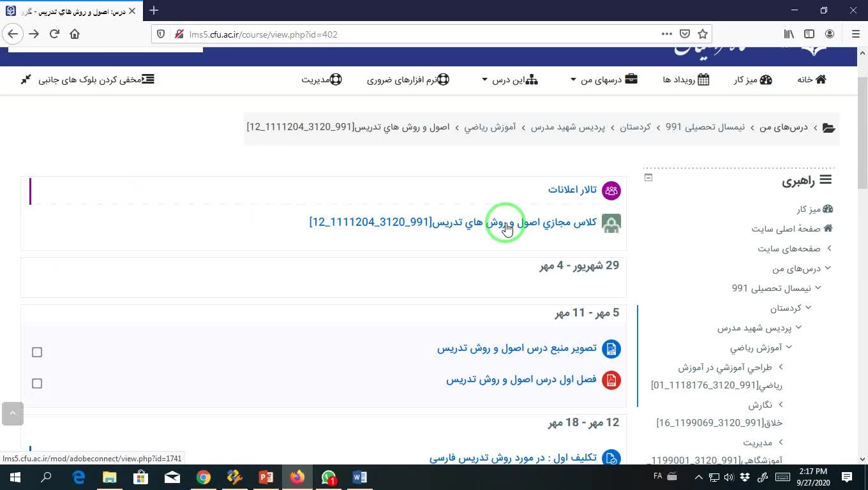Check completion box for تصویر منبع درس
The height and width of the screenshot is (490, 868).
click(37, 352)
